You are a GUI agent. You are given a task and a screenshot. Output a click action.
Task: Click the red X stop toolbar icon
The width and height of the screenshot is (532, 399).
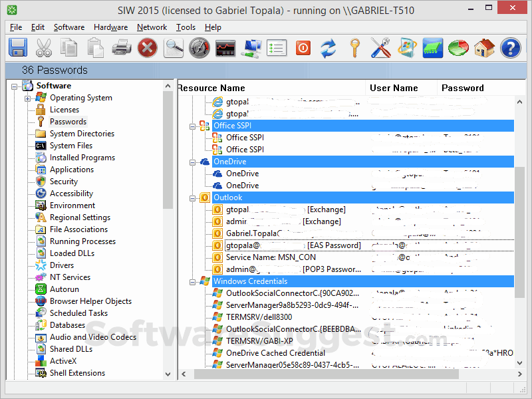pyautogui.click(x=147, y=48)
